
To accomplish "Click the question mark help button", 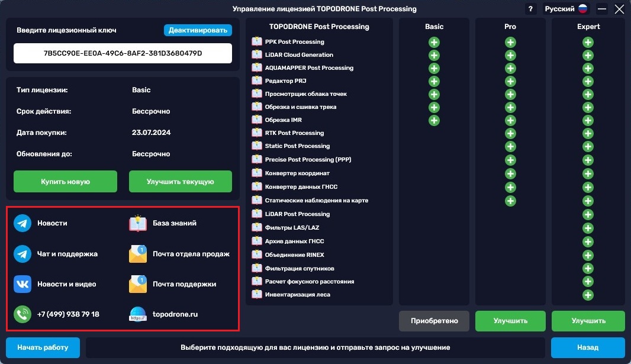I will point(530,9).
